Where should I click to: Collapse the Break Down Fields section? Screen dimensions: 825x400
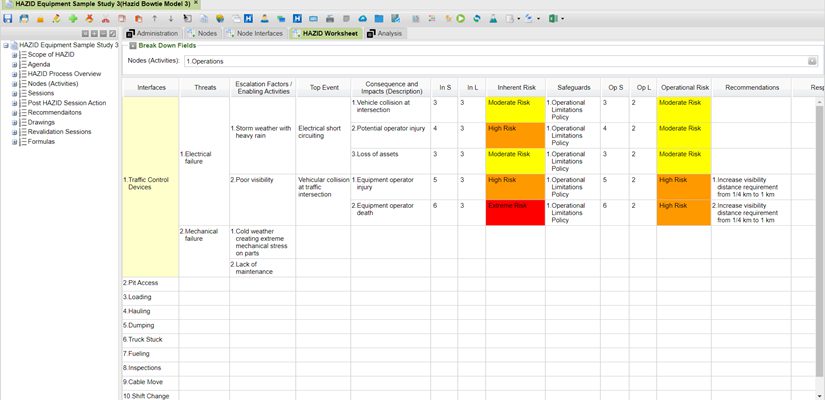point(131,46)
